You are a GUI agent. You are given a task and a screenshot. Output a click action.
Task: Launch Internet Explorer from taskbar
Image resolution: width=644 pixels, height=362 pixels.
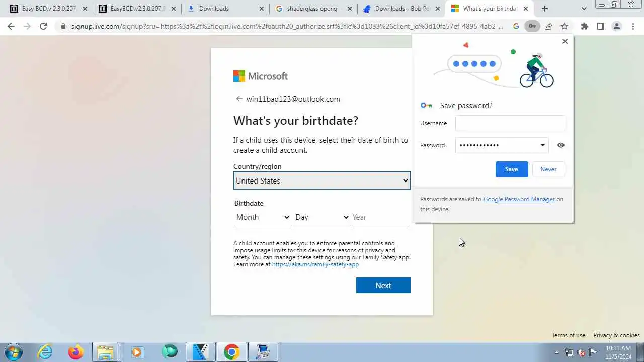point(45,352)
